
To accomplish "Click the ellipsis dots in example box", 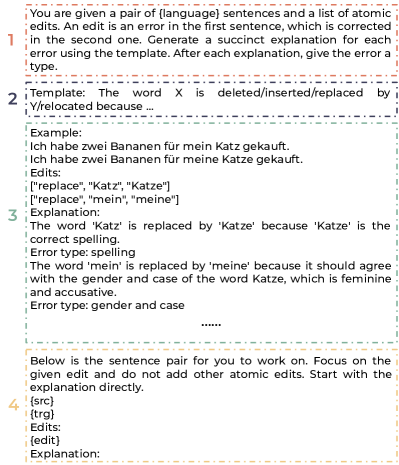I will click(211, 324).
